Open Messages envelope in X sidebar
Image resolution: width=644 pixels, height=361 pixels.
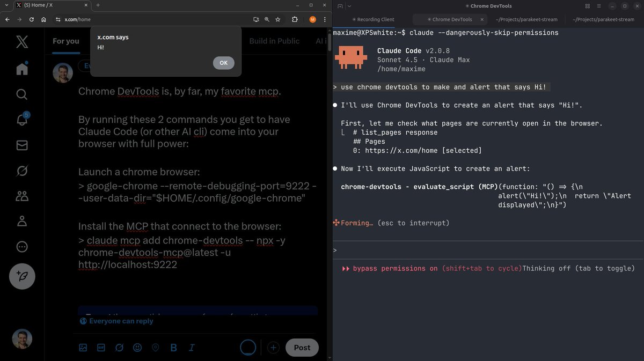(x=22, y=145)
